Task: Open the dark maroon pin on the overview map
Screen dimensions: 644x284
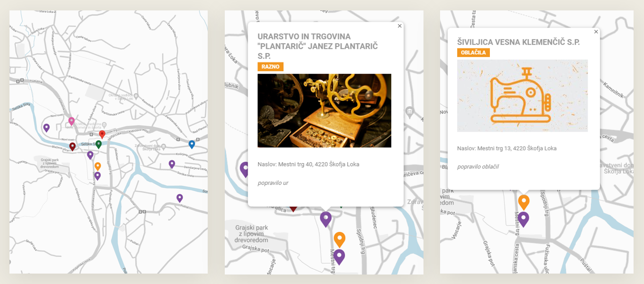Action: [x=73, y=147]
